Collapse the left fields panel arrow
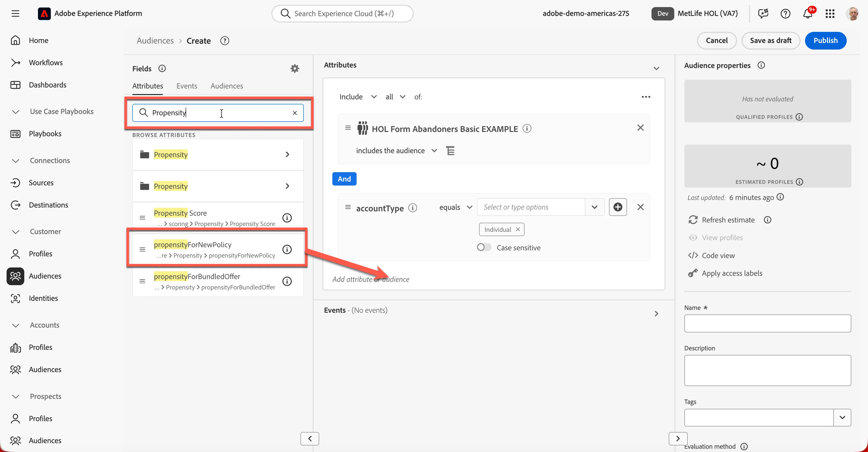This screenshot has height=452, width=868. coord(310,439)
